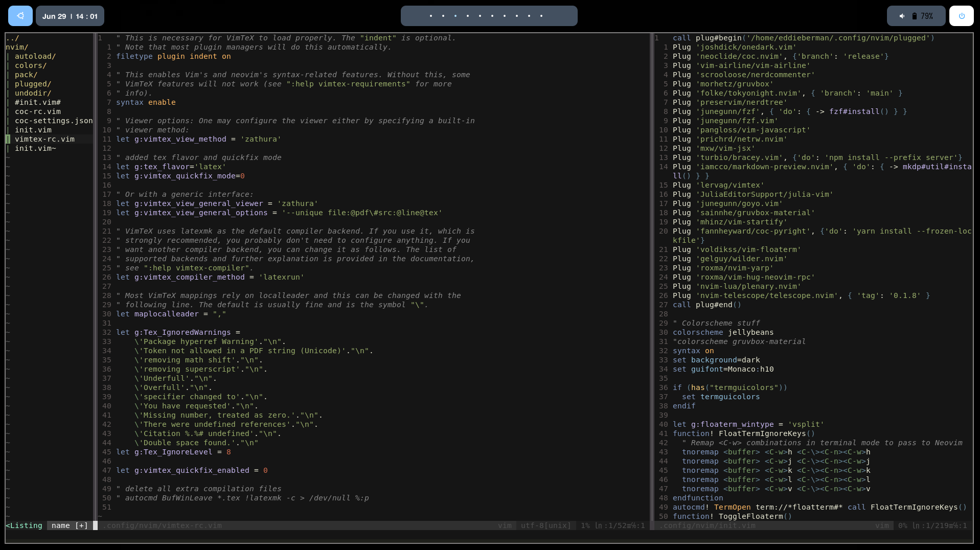The height and width of the screenshot is (550, 980).
Task: Click g:vimtex_view_method = 'zathura' line
Action: coord(198,139)
